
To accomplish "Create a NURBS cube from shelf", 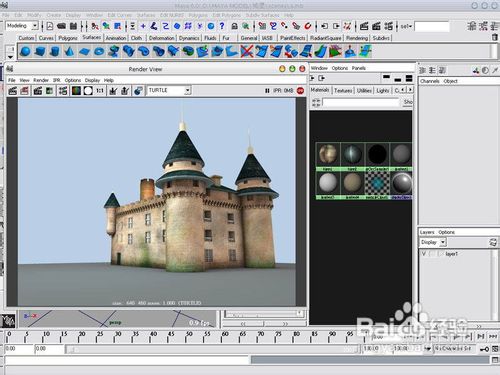I will (x=40, y=52).
